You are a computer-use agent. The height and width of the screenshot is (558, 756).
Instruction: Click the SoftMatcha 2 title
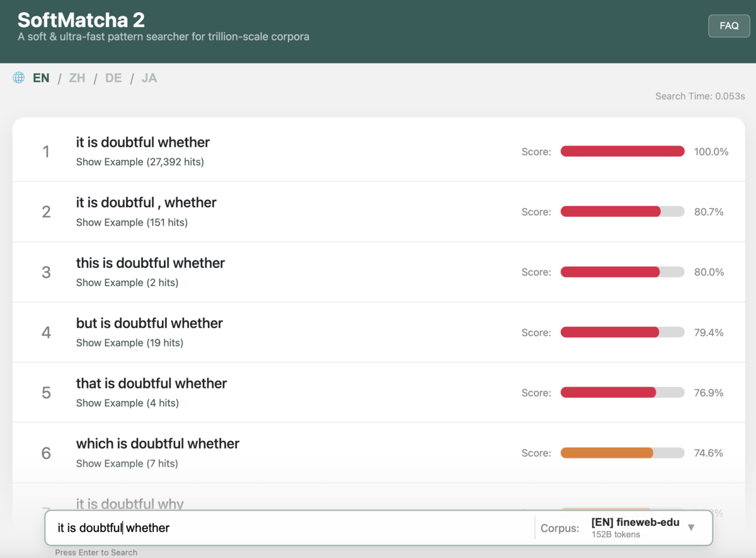[81, 20]
